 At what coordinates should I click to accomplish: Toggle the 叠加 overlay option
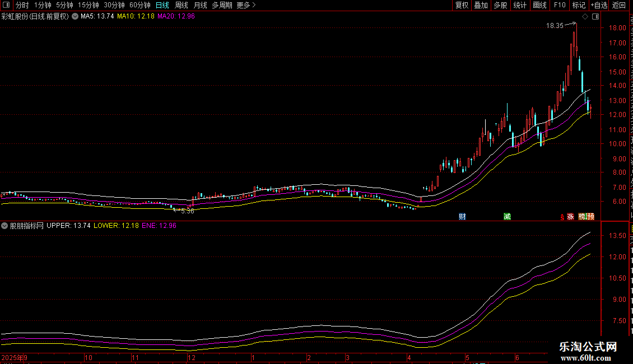tap(481, 5)
